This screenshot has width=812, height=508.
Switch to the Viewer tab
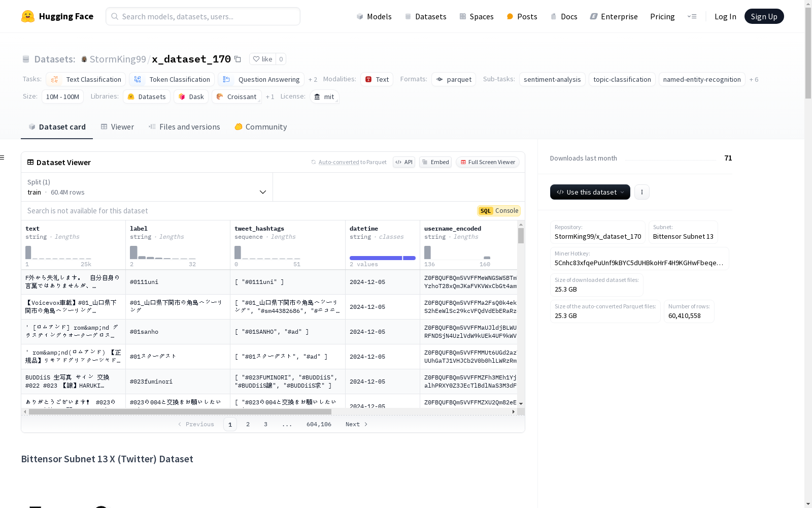pyautogui.click(x=117, y=127)
